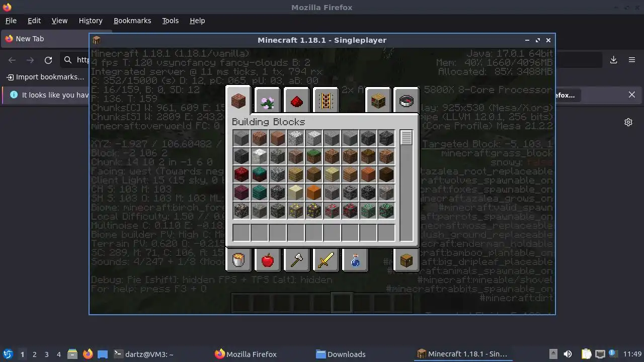Pick the magenta crimson planks block
The image size is (644, 362).
(242, 193)
